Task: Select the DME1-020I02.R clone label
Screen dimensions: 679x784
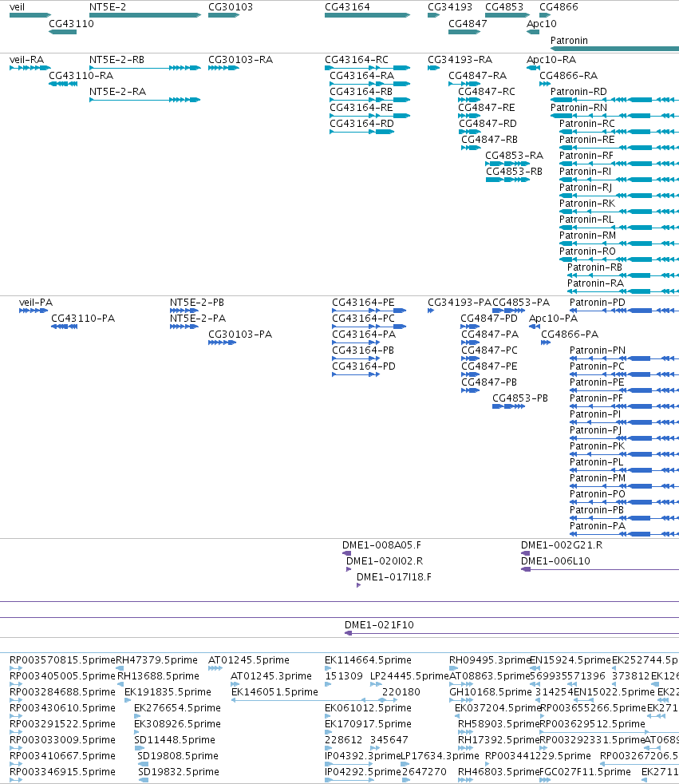Action: 385,561
